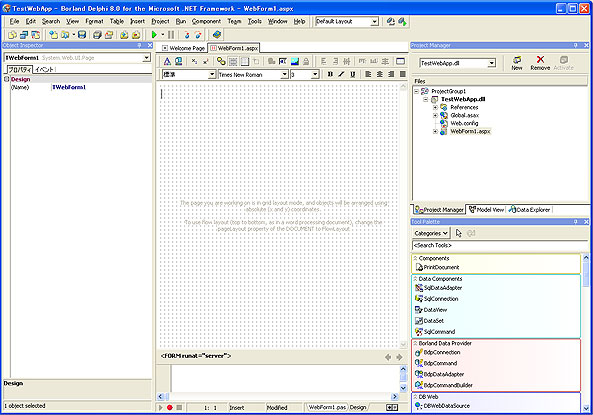Expand the References node
This screenshot has height=415, width=593.
click(x=435, y=107)
